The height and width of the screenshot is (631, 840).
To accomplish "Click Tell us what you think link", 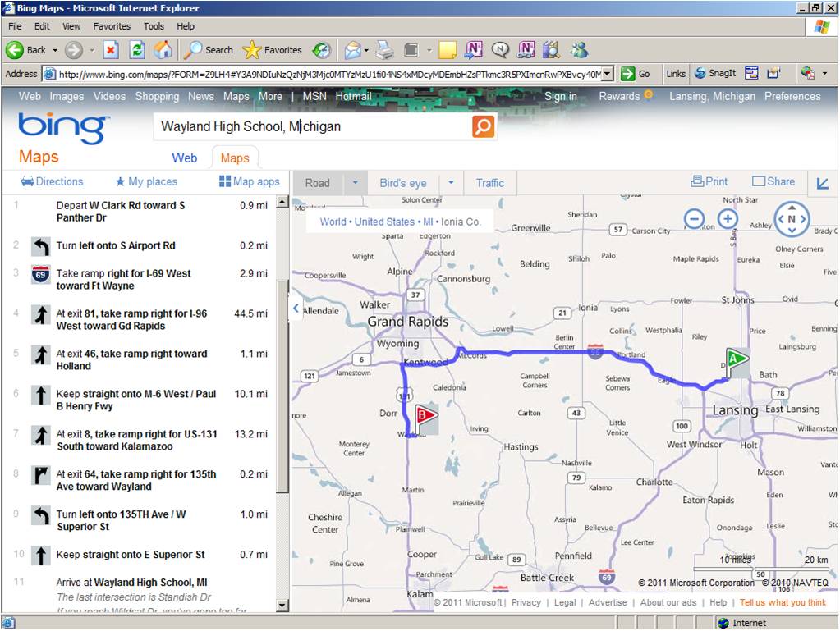I will (783, 602).
